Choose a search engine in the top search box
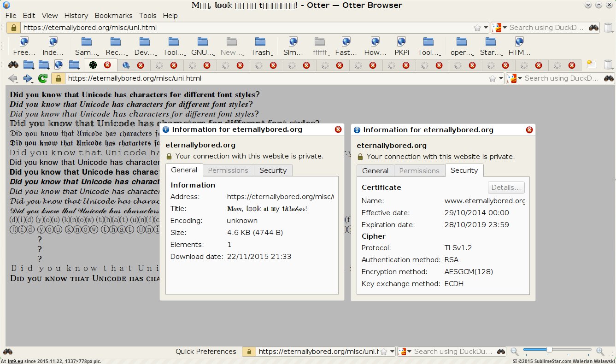616x364 pixels. [499, 28]
